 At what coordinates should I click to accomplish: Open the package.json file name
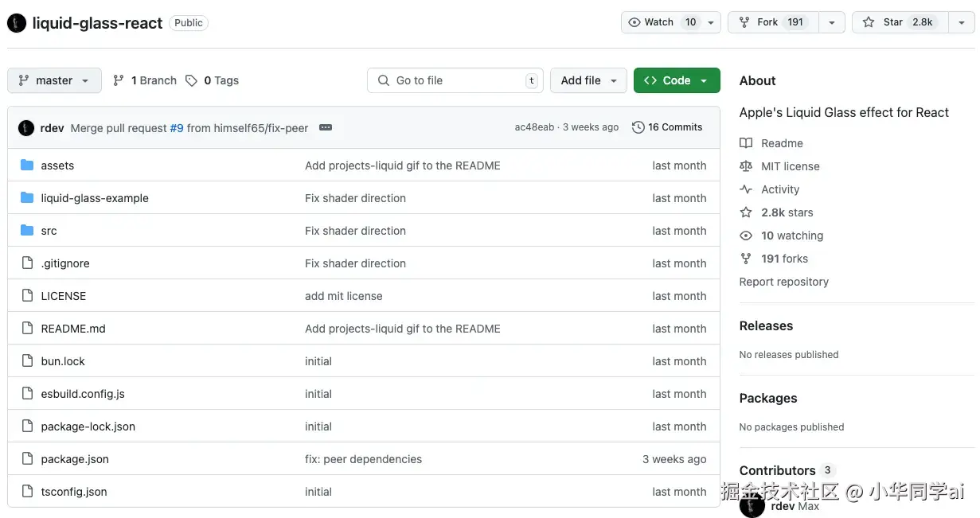[x=75, y=459]
